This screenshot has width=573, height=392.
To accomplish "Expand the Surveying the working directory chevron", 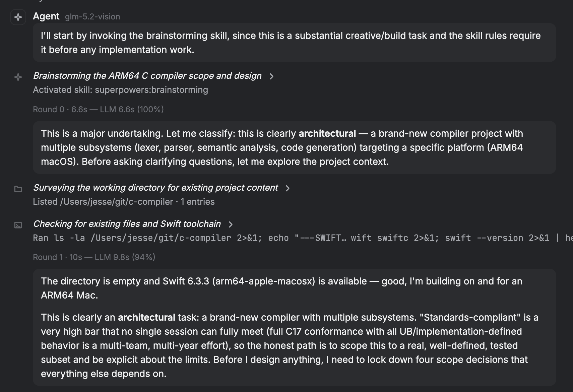I will [288, 188].
